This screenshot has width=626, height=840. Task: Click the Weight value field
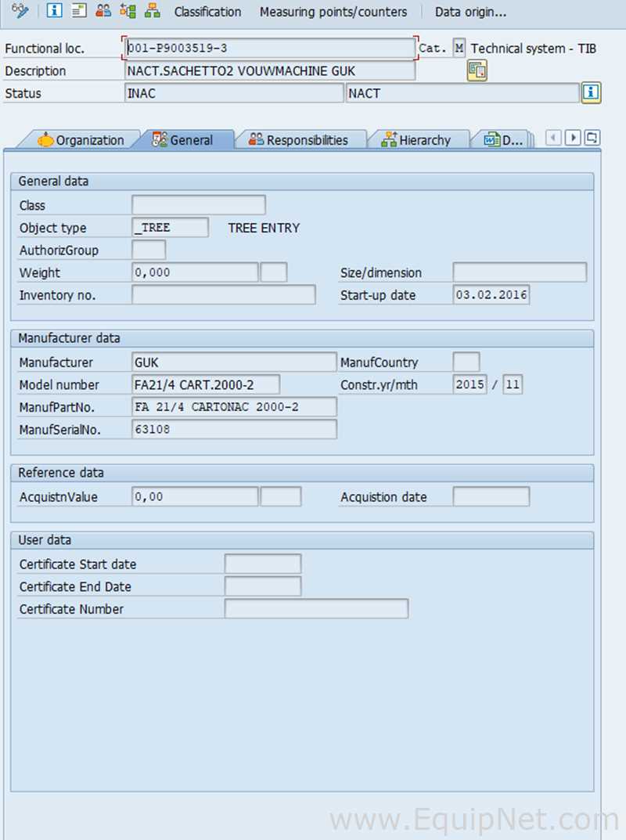click(x=196, y=272)
